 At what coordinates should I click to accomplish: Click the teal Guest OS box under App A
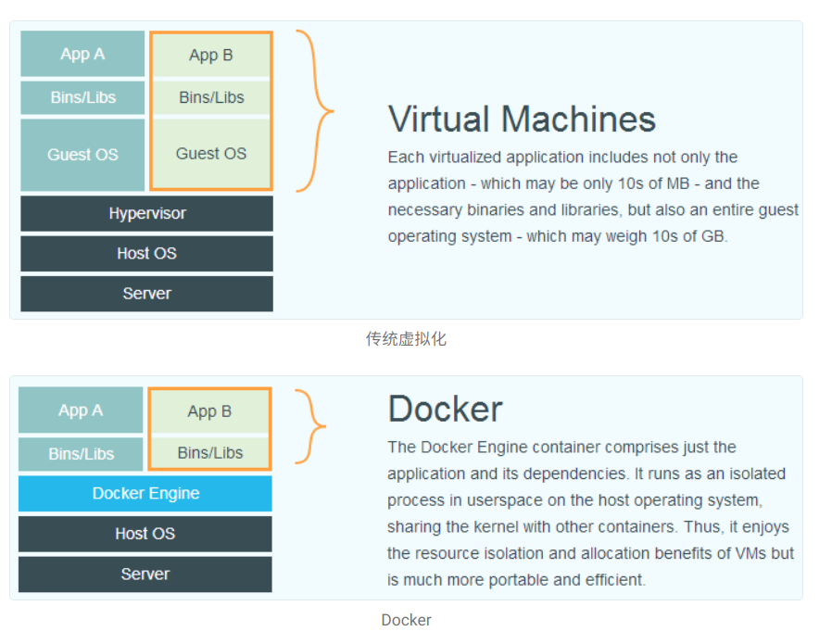point(82,155)
